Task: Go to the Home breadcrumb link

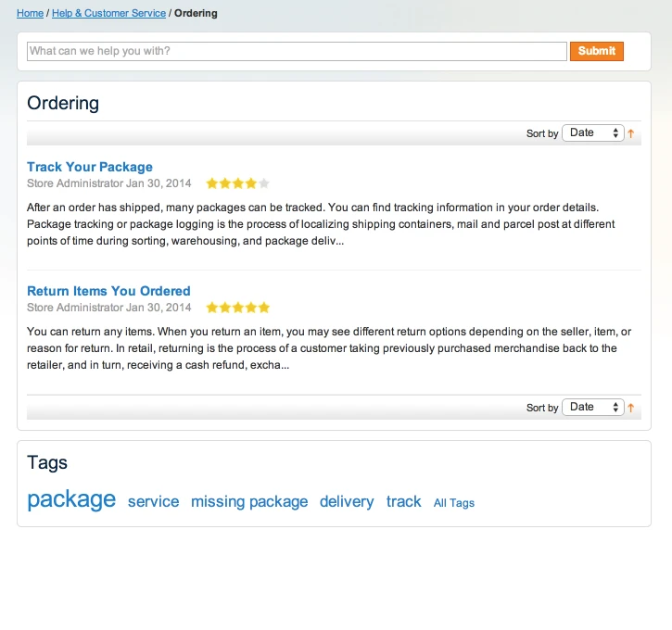Action: tap(30, 14)
